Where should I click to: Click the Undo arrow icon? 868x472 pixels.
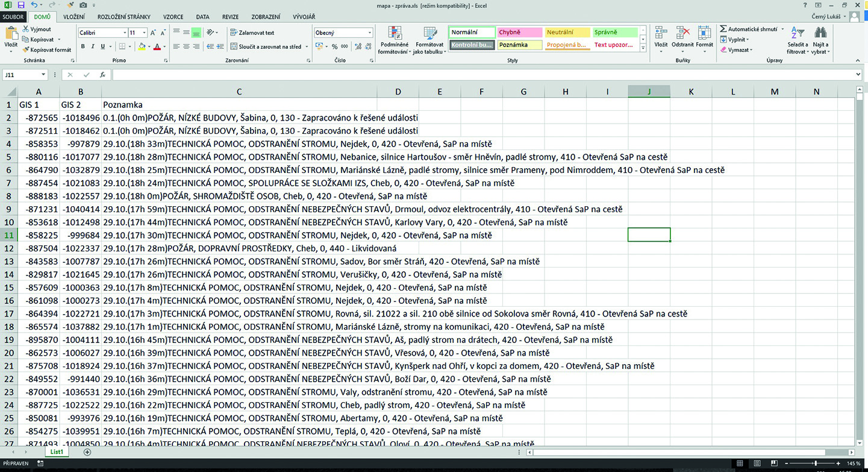tap(34, 5)
